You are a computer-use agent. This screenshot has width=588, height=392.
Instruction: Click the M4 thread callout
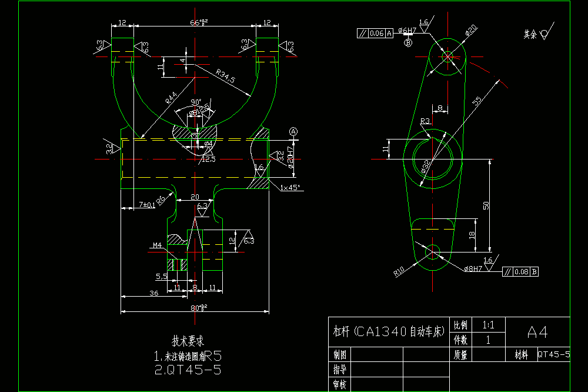tap(157, 245)
